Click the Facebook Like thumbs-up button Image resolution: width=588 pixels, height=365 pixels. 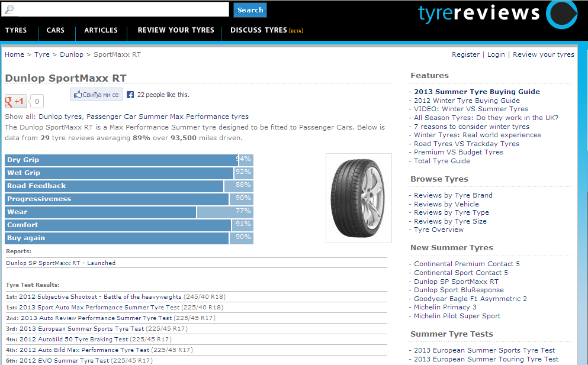pos(97,95)
